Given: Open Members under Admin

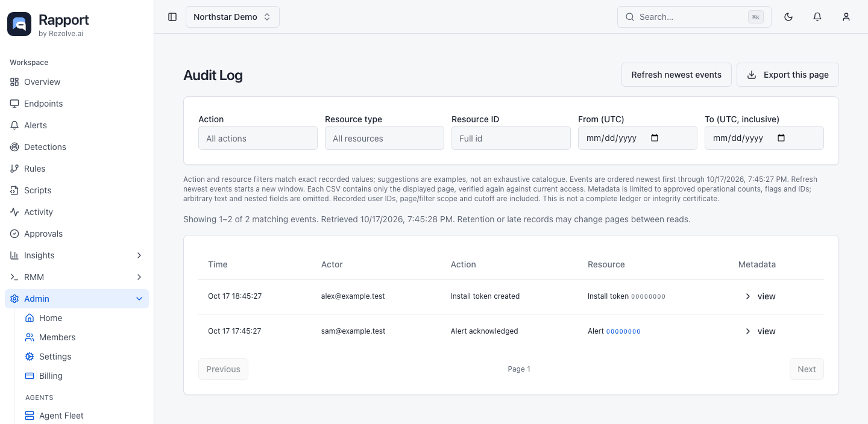Looking at the screenshot, I should pos(84,337).
